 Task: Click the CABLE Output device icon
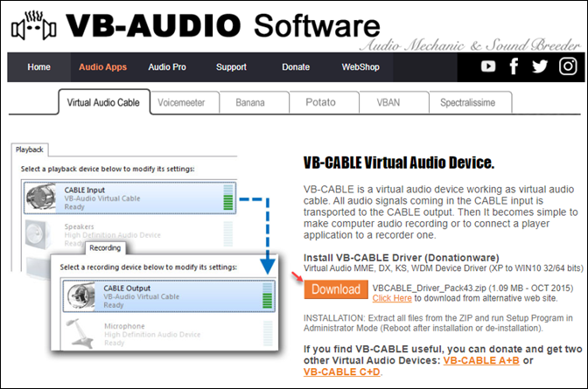pyautogui.click(x=80, y=296)
